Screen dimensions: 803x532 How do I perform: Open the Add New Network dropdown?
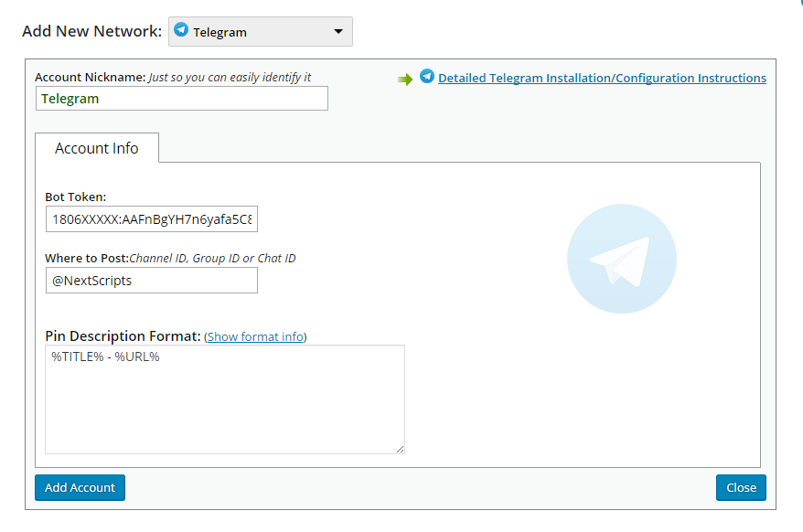point(260,32)
